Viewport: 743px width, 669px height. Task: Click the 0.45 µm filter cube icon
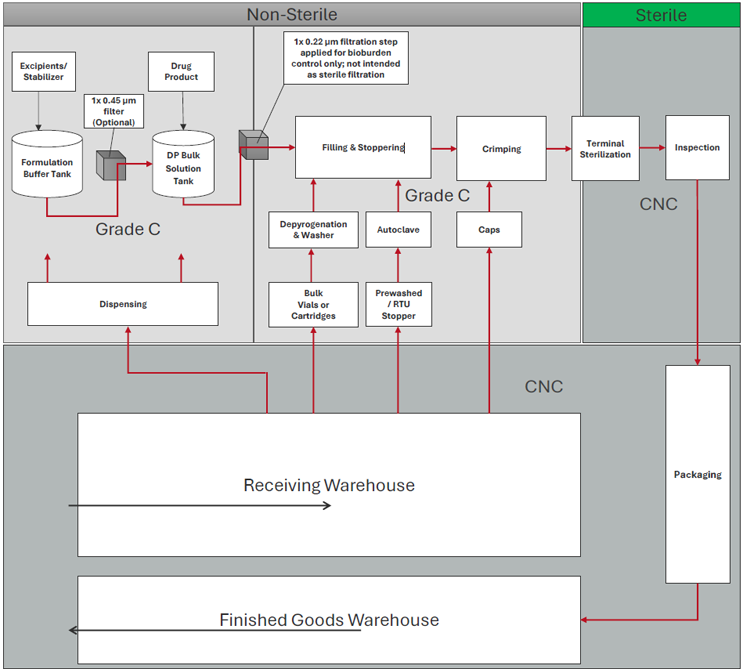[x=108, y=165]
